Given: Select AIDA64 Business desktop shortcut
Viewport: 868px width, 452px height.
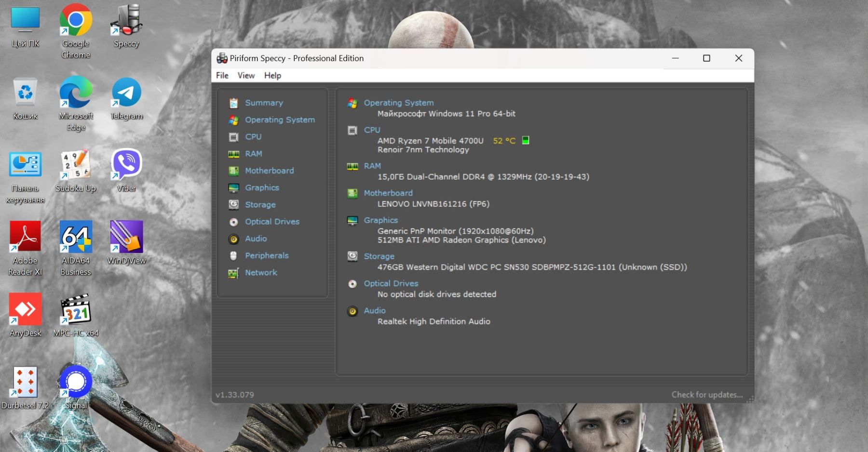Looking at the screenshot, I should pyautogui.click(x=76, y=248).
